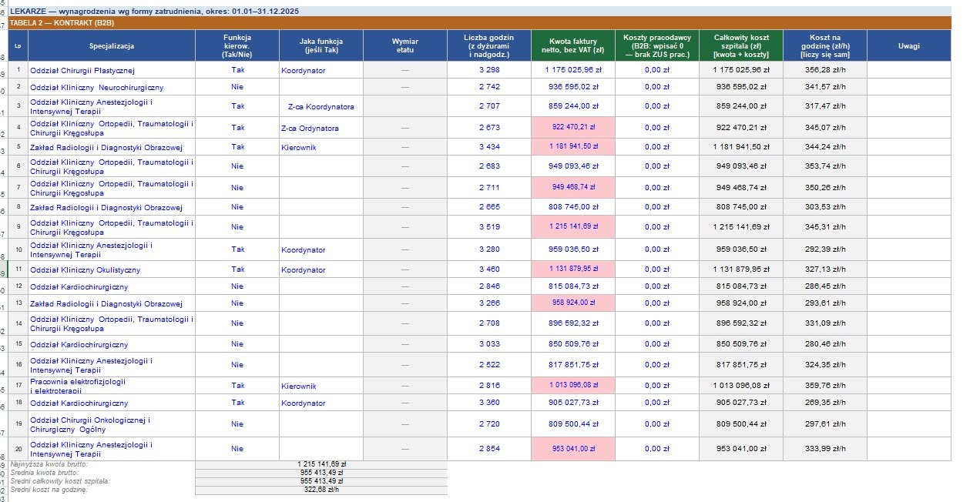The image size is (980, 502).
Task: Select the hours cell 2 854
Action: tap(489, 449)
